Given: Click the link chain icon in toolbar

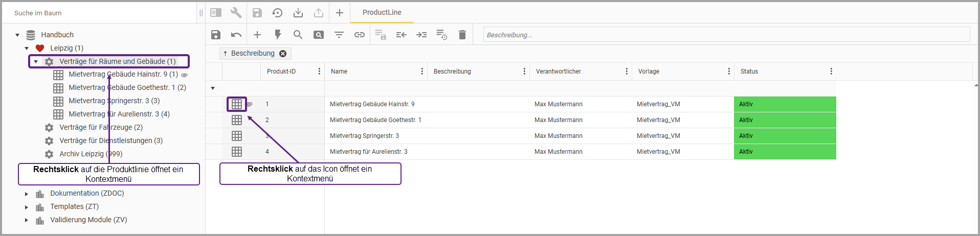Looking at the screenshot, I should (360, 35).
